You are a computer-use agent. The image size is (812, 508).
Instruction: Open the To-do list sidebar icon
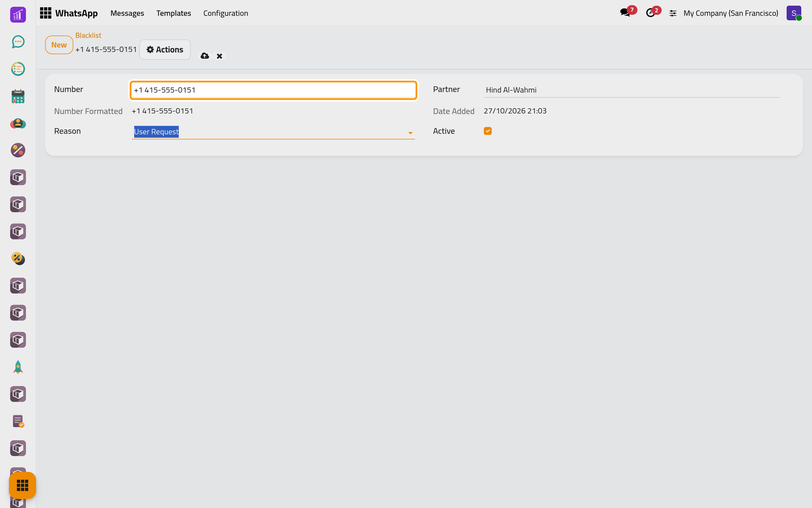click(x=18, y=69)
